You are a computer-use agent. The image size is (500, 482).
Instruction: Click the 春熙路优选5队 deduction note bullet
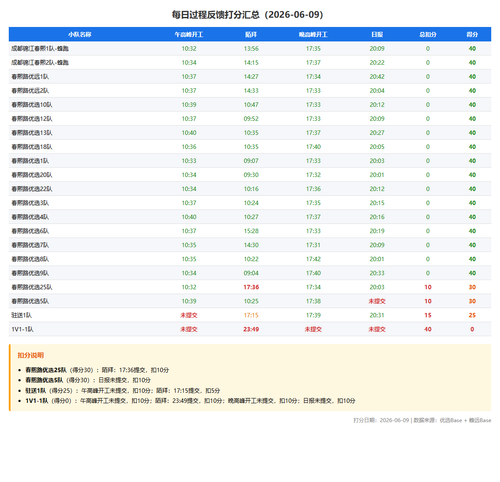[88, 380]
